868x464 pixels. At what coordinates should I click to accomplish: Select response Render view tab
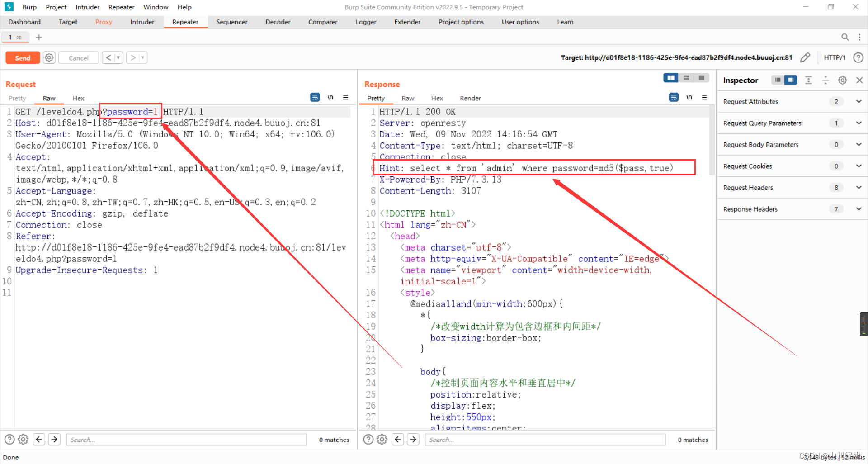(x=470, y=98)
